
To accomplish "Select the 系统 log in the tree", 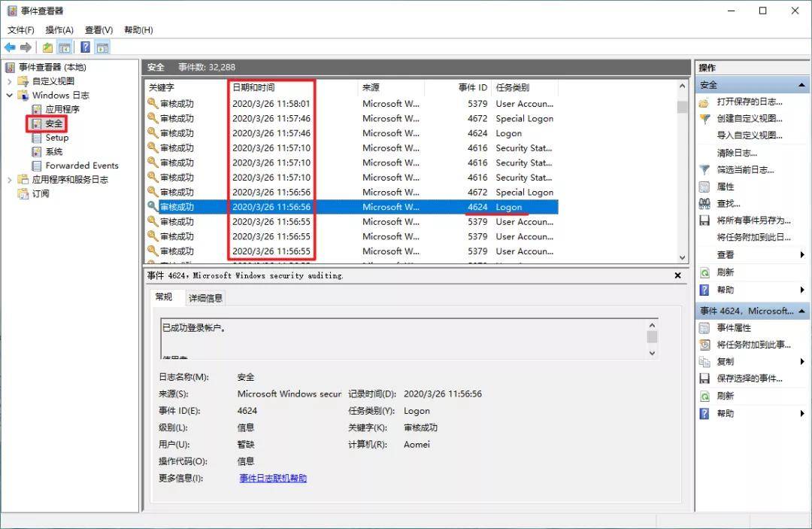I will [54, 152].
